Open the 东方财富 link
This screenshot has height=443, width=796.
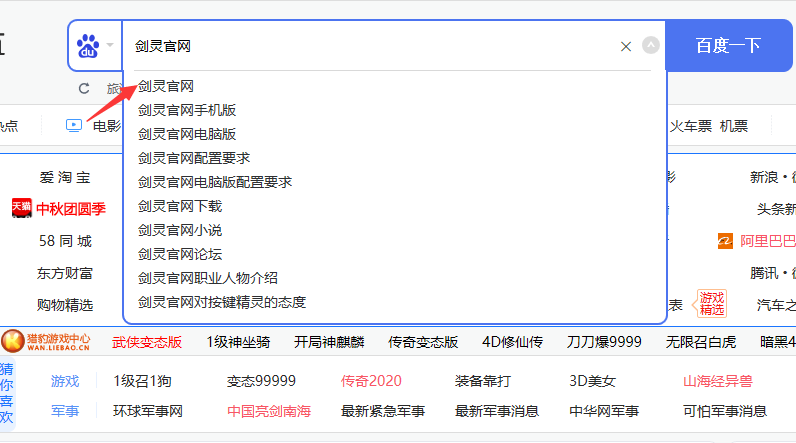pos(65,273)
